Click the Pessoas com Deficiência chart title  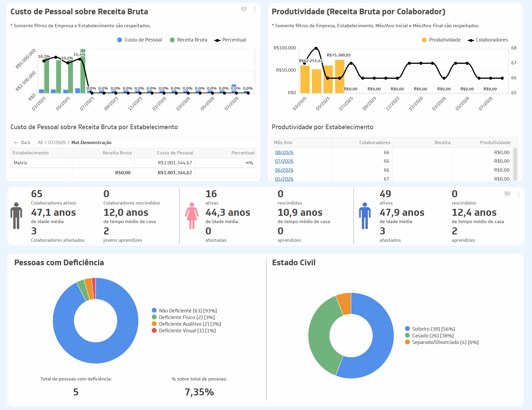coord(59,263)
